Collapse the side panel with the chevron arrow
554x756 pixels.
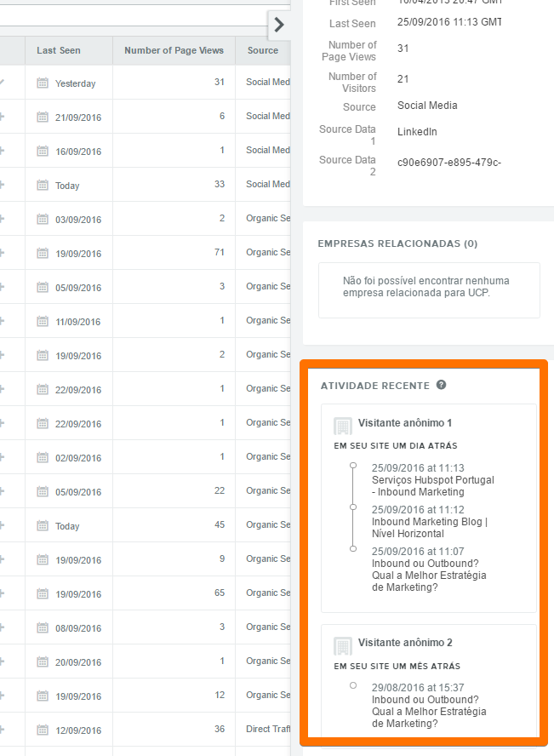279,26
